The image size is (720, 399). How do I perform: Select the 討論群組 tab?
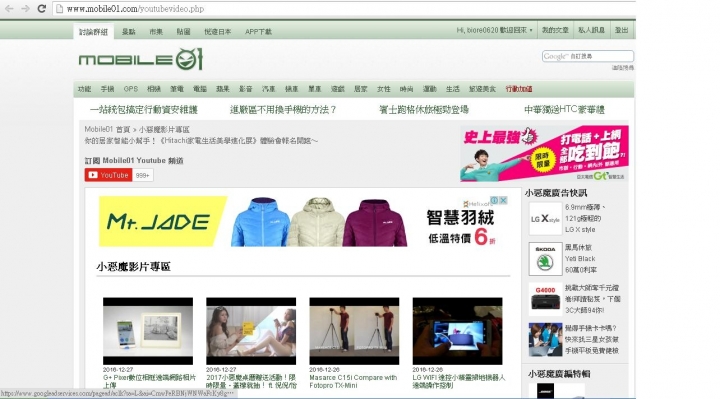(93, 32)
